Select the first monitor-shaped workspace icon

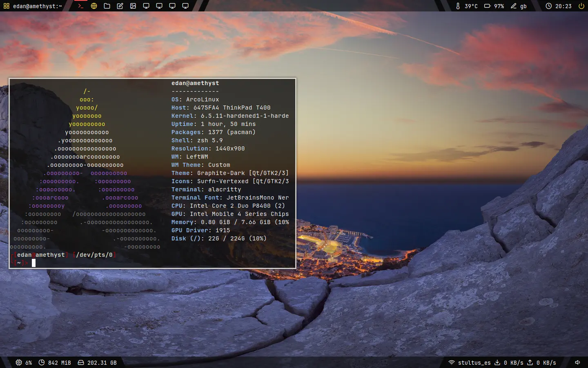[x=146, y=6]
